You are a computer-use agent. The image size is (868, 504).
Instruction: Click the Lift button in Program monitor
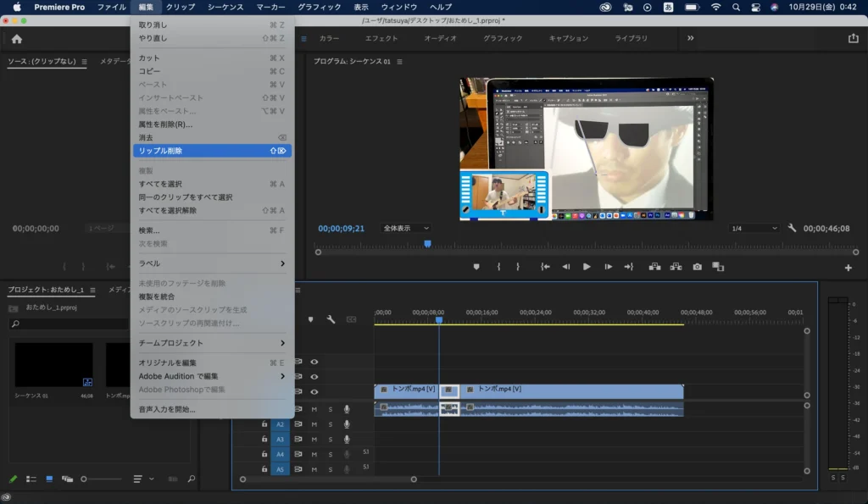tap(654, 266)
